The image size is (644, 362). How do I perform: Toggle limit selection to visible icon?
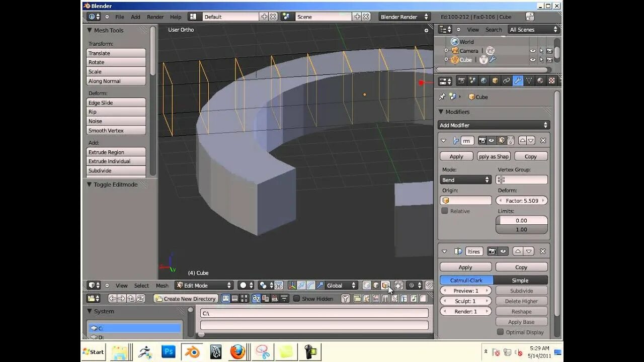point(398,285)
